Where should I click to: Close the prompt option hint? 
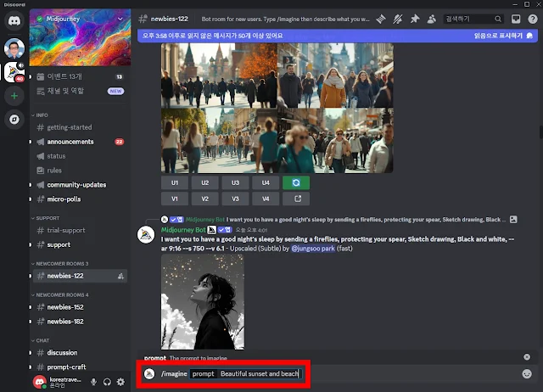[x=527, y=357]
